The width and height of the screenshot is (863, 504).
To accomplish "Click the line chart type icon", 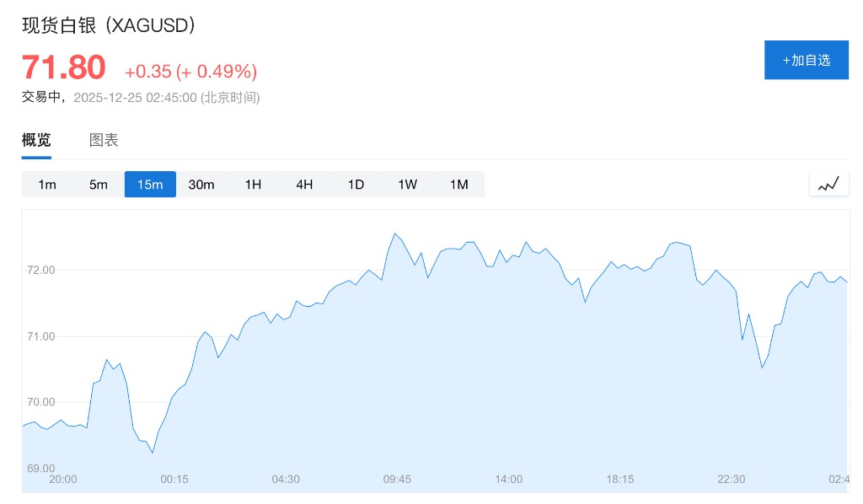I will coord(829,184).
